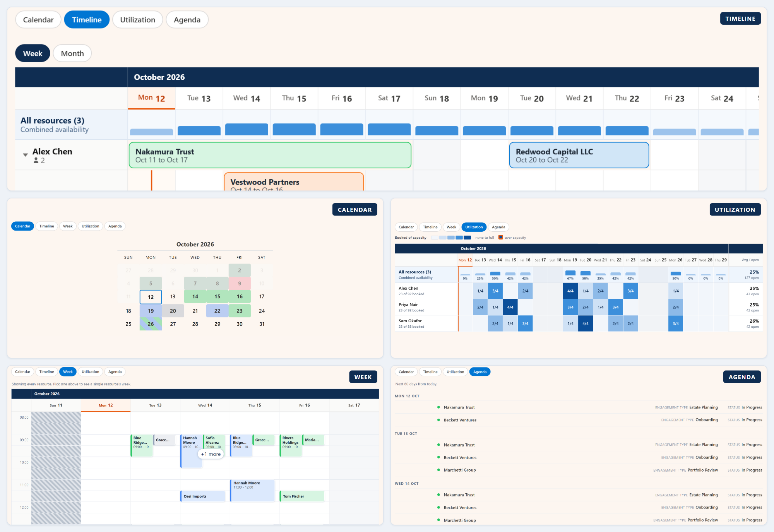Select the Timeline tab in top panel
The image size is (774, 532).
87,20
